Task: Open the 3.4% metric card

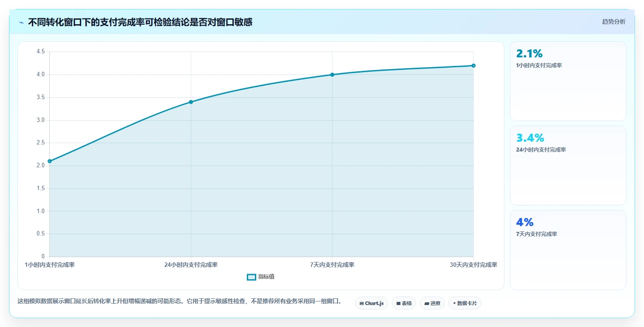Action: coord(568,166)
